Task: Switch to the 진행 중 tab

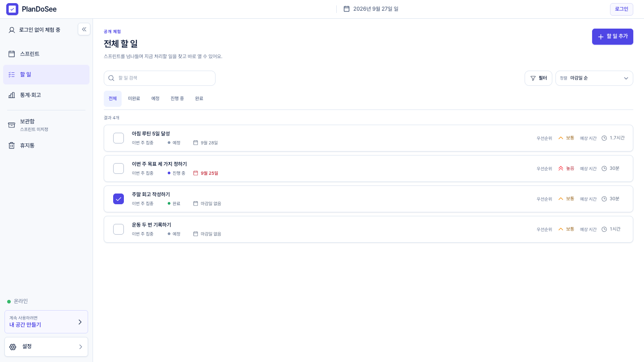Action: pos(178,99)
